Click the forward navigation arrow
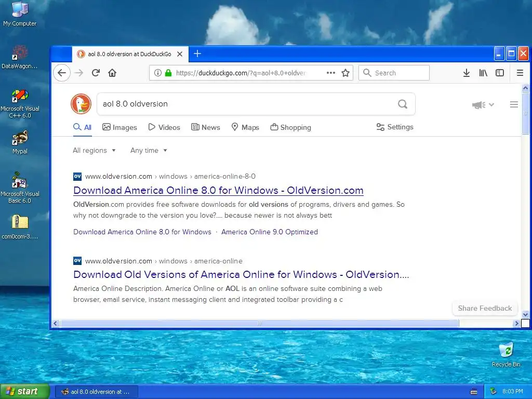Viewport: 532px width, 399px height. tap(79, 73)
